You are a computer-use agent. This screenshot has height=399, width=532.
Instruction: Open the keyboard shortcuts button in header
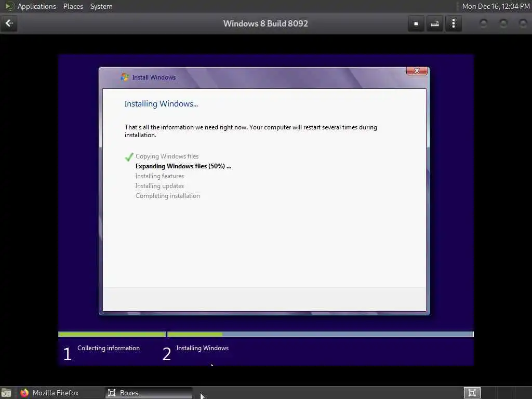(435, 24)
